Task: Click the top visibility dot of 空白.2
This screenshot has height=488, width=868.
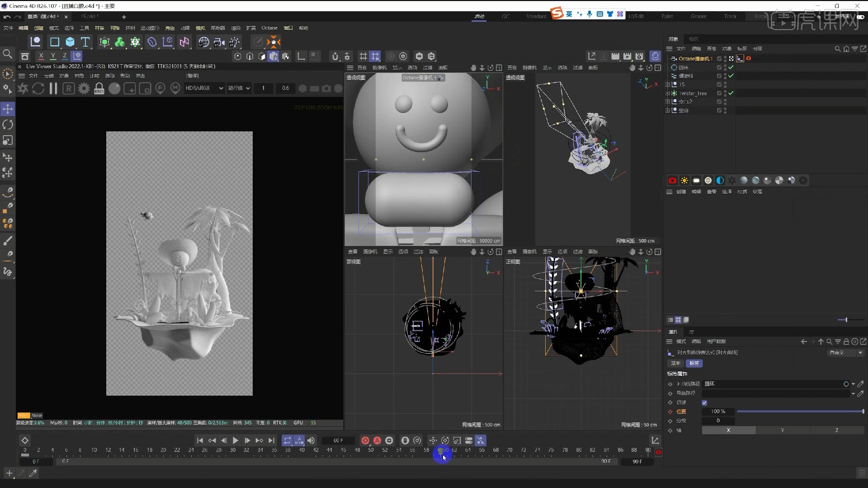Action: coord(725,100)
